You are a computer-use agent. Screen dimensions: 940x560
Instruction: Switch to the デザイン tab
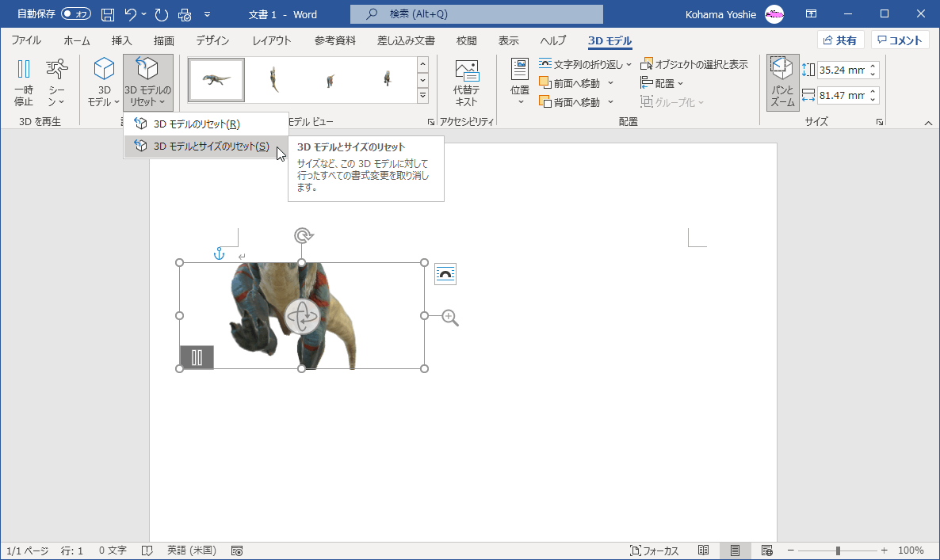click(212, 40)
